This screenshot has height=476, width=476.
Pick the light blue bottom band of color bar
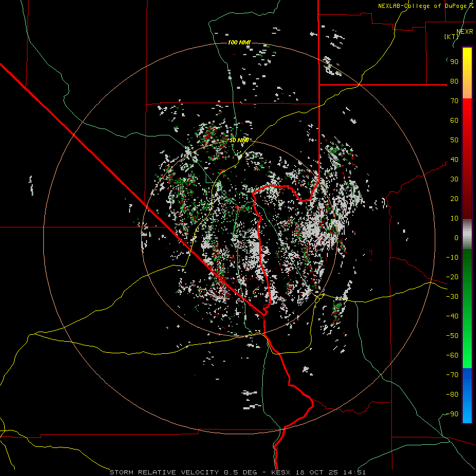(467, 414)
